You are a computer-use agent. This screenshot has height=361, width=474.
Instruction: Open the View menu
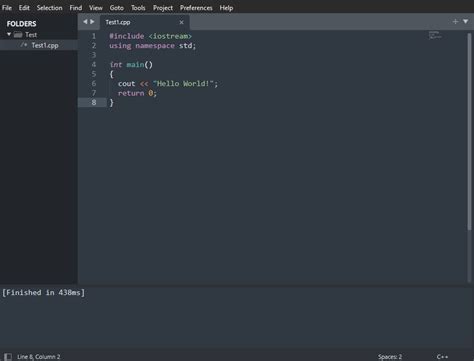coord(96,8)
